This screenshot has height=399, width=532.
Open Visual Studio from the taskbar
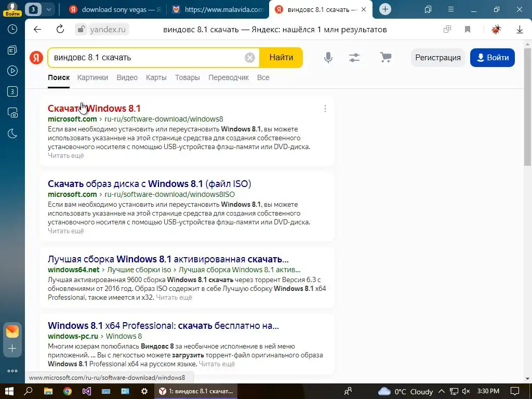click(x=87, y=391)
